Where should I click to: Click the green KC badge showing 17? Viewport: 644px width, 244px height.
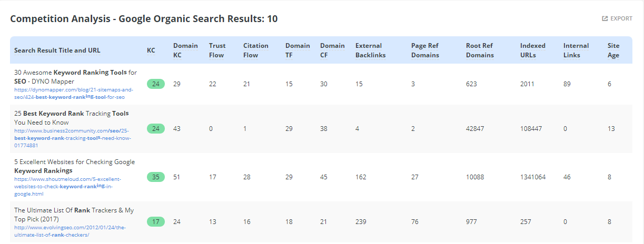pos(155,222)
